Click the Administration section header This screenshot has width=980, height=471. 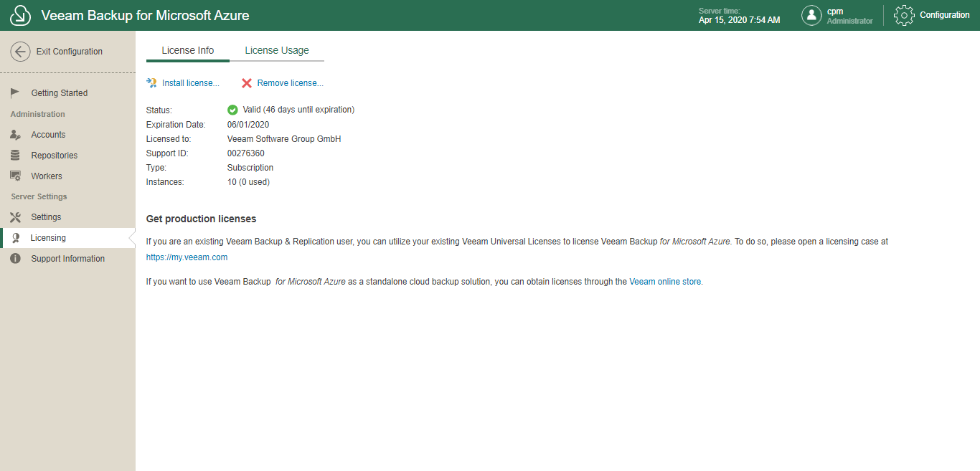(x=38, y=114)
